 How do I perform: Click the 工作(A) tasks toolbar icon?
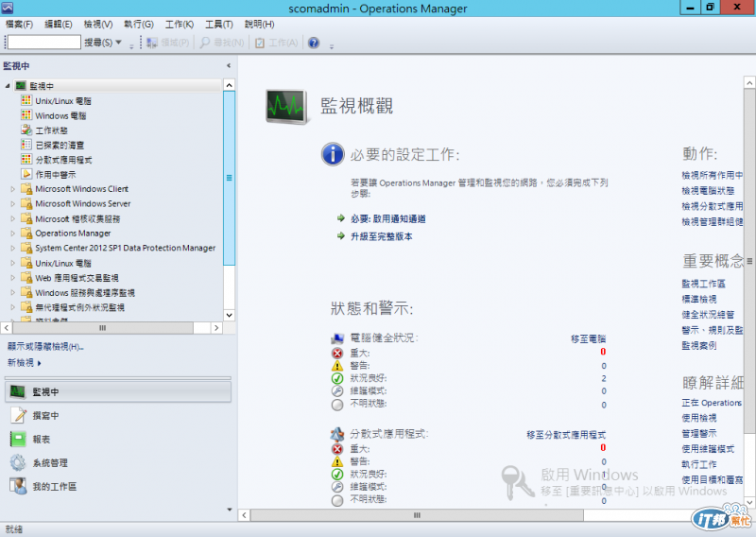259,43
